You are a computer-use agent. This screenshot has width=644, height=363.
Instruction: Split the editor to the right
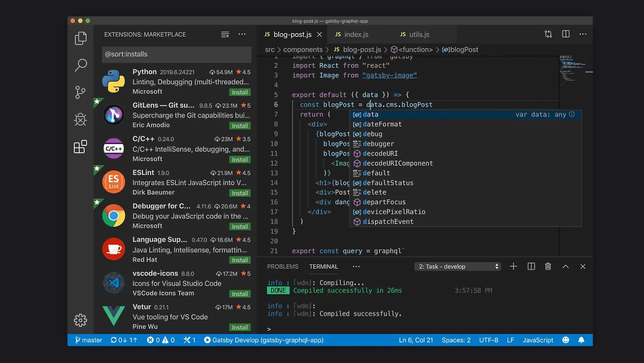[x=566, y=34]
